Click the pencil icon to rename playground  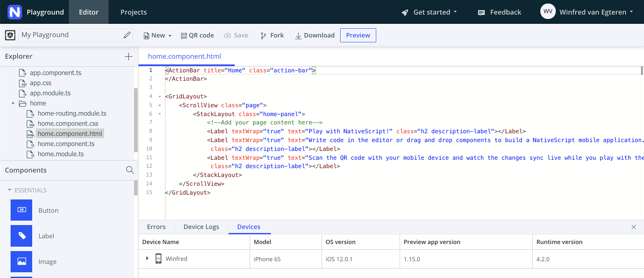pyautogui.click(x=127, y=35)
